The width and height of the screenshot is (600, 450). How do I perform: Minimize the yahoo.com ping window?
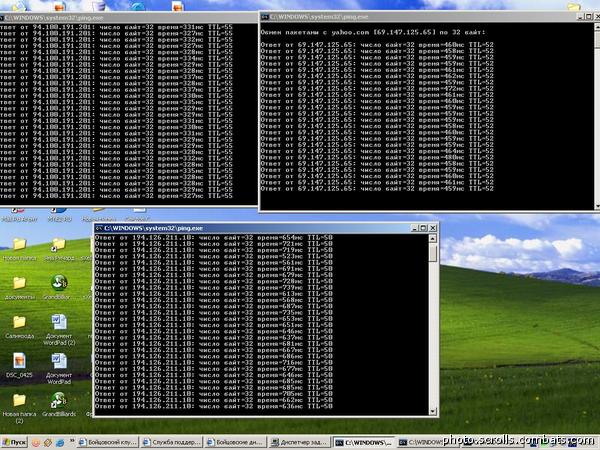580,17
